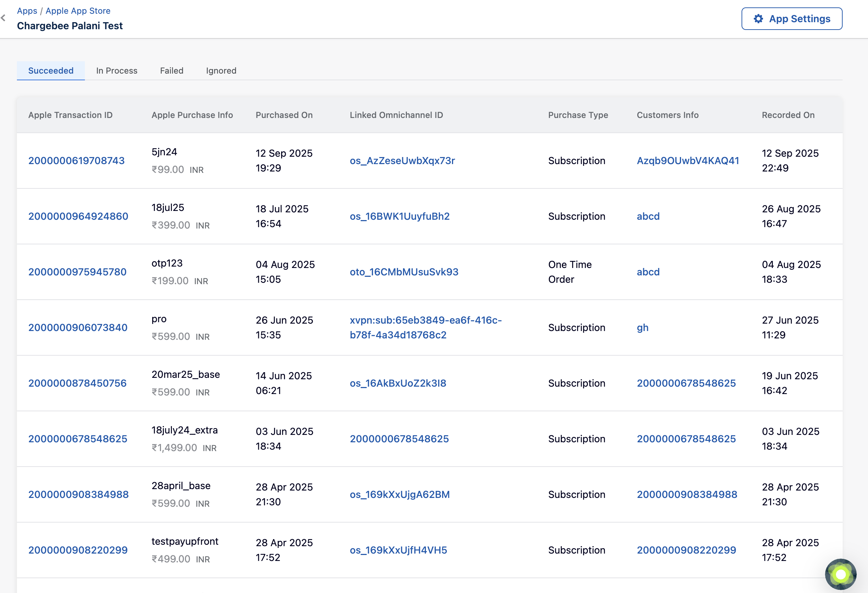Open customer Azqb9OUwbV4KAQ41
The image size is (868, 593).
[688, 161]
